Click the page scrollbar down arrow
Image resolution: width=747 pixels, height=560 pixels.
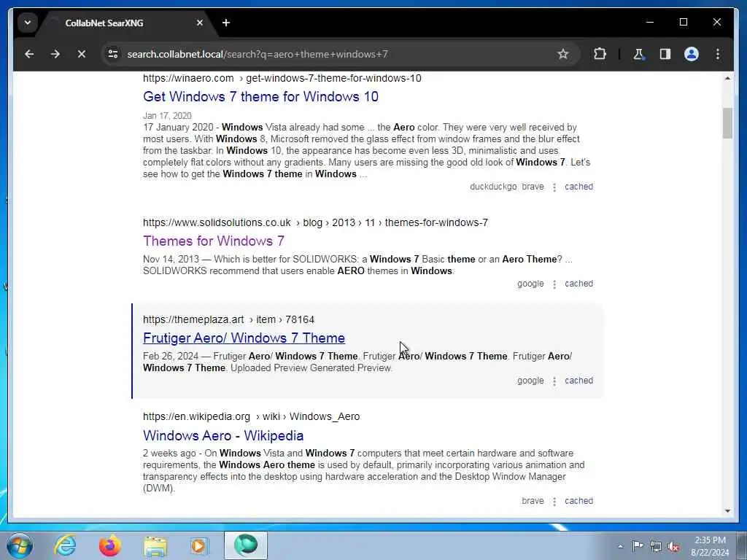[727, 511]
